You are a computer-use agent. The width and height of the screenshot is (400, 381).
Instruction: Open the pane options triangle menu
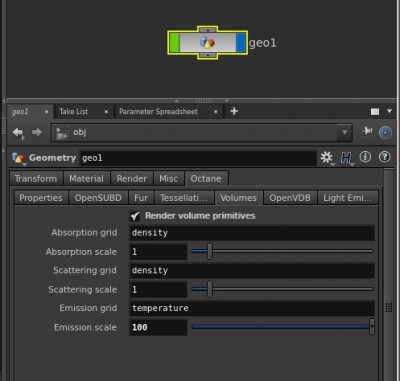click(389, 111)
